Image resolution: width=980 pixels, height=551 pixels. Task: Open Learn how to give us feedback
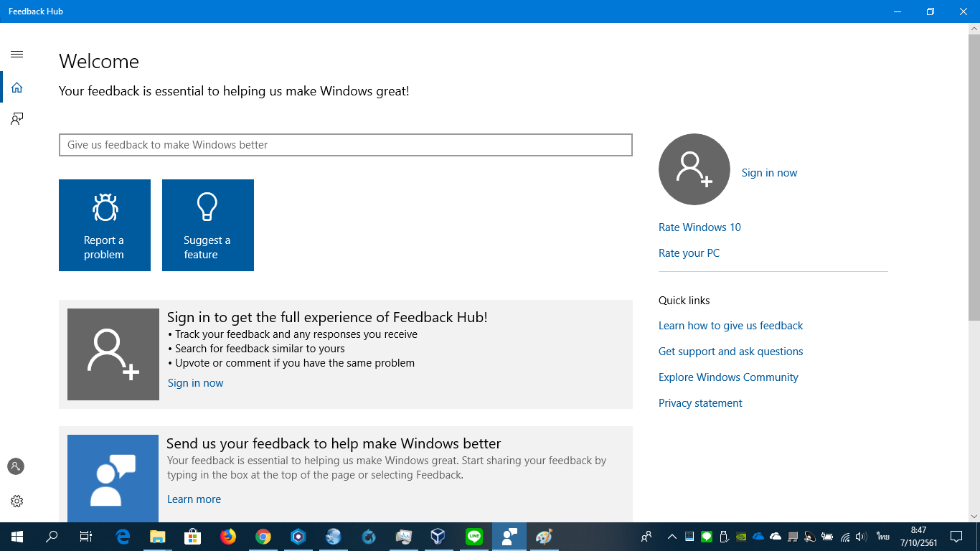tap(730, 326)
